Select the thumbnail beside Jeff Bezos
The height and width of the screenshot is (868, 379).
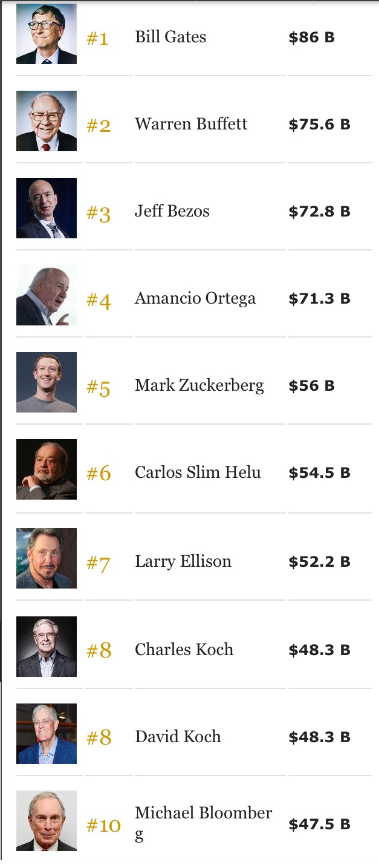pyautogui.click(x=47, y=208)
